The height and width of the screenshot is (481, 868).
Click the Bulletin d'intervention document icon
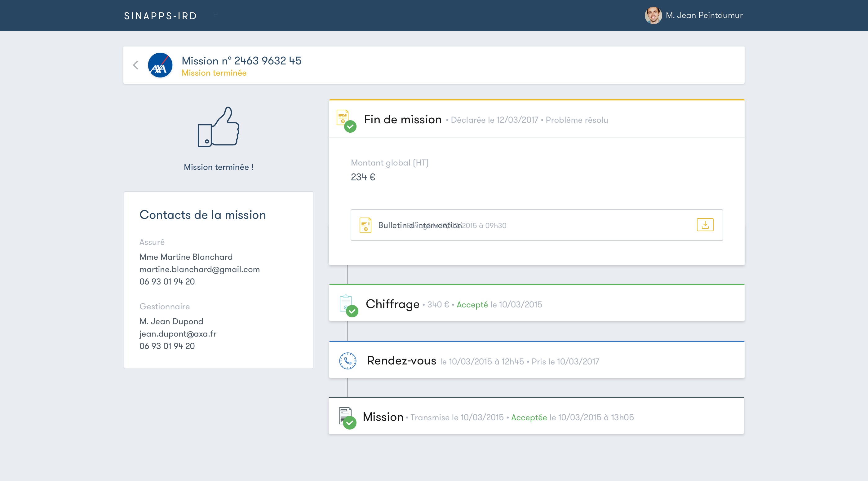click(x=365, y=225)
